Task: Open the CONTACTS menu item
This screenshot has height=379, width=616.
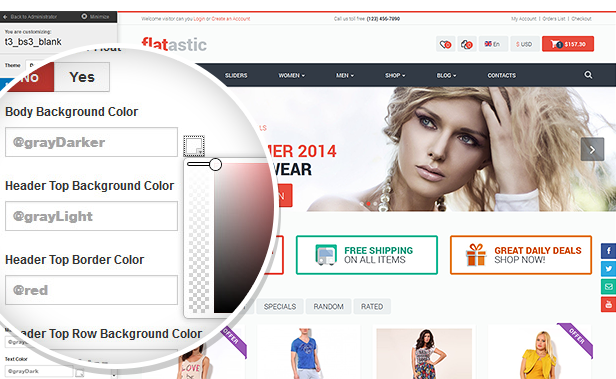Action: (x=502, y=75)
